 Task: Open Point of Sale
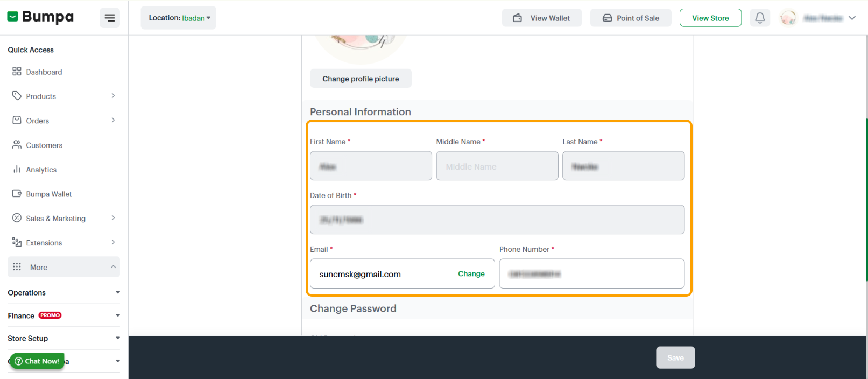631,18
